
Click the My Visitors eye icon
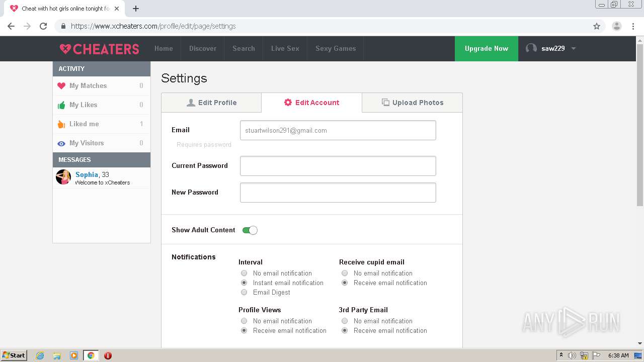(x=61, y=143)
